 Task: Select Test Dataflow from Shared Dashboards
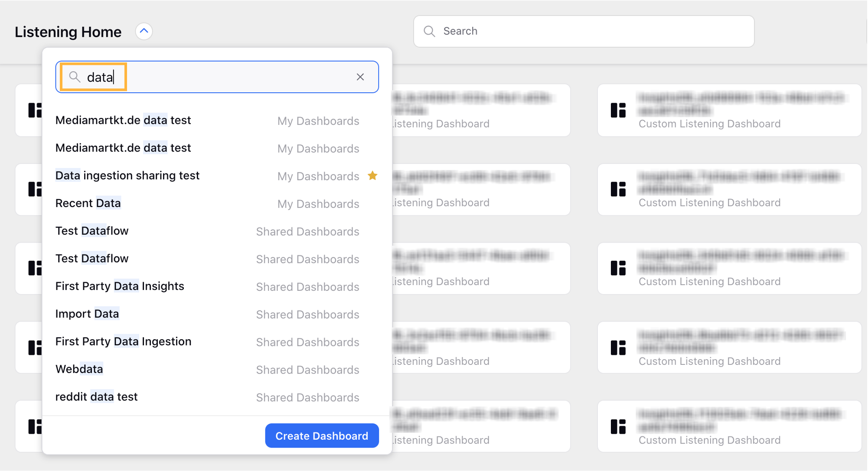point(92,230)
